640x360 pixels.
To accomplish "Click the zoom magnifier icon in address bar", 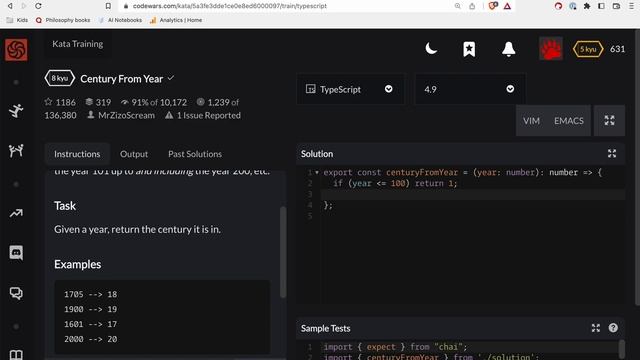I will (458, 6).
